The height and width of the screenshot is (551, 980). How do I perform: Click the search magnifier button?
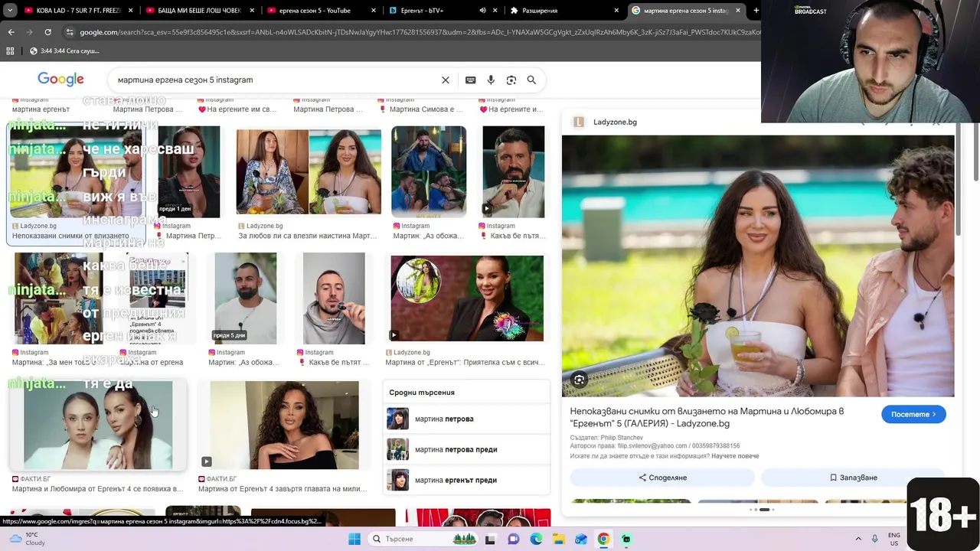coord(531,80)
